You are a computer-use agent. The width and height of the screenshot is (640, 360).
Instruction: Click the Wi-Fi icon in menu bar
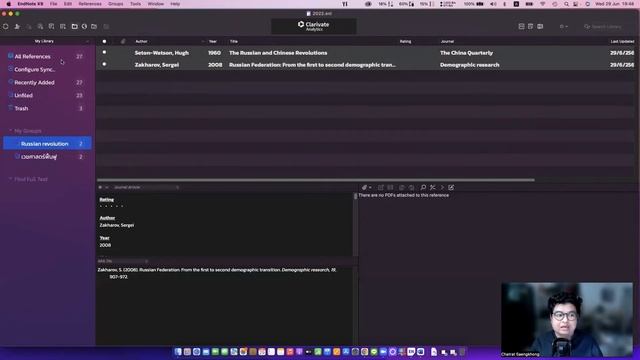point(542,4)
